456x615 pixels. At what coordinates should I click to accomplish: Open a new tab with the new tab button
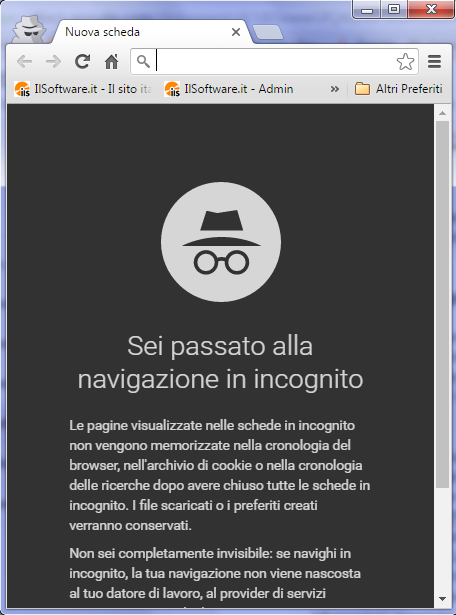pyautogui.click(x=268, y=32)
